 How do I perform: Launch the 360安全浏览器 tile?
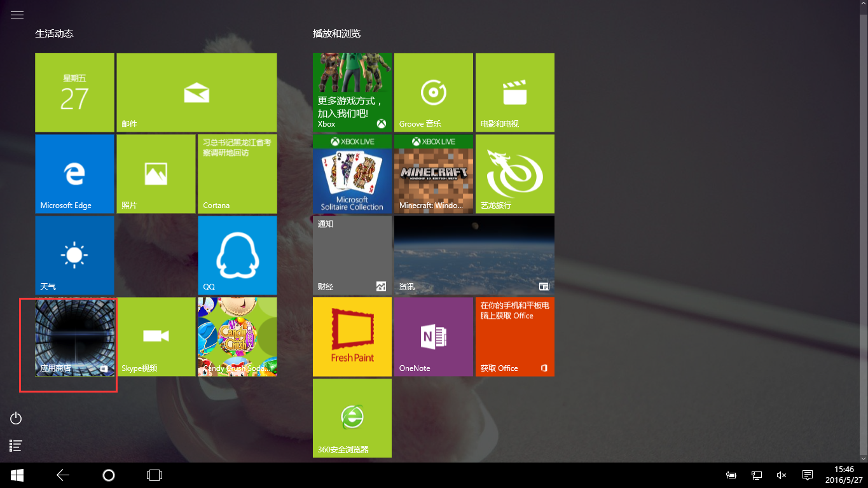point(352,418)
